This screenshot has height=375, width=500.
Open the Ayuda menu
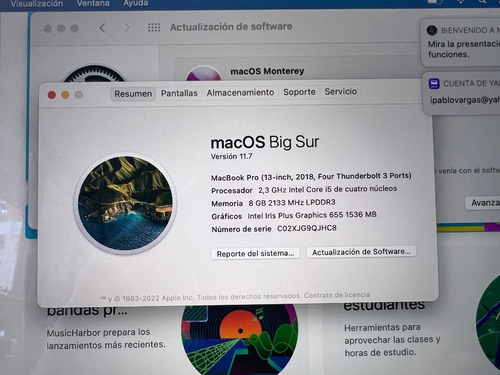click(136, 3)
